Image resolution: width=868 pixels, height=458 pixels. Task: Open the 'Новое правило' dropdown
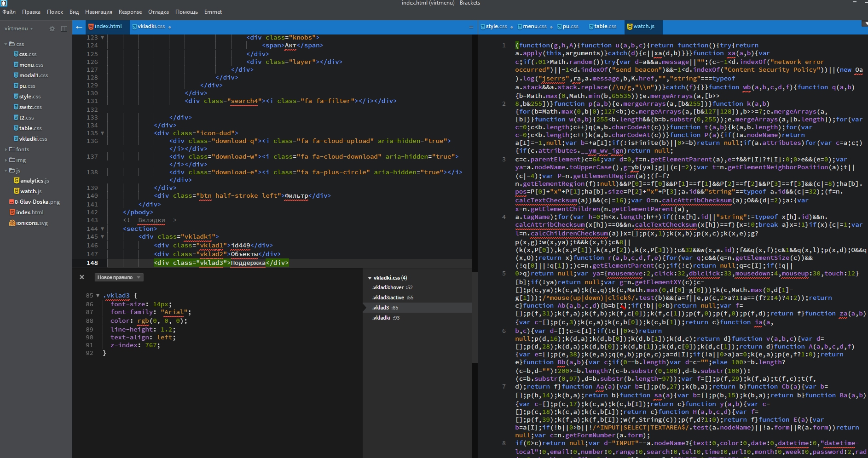(x=119, y=277)
